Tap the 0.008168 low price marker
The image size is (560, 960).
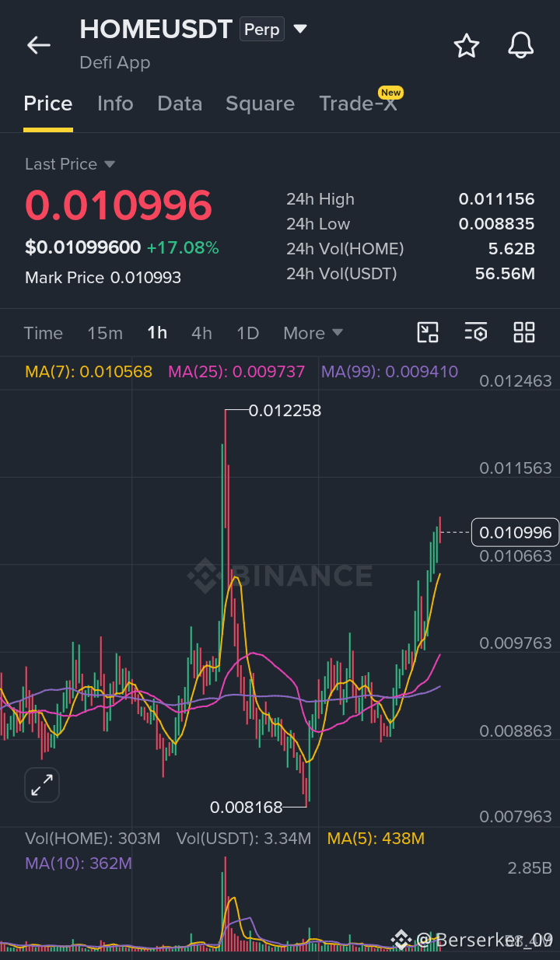pos(247,808)
